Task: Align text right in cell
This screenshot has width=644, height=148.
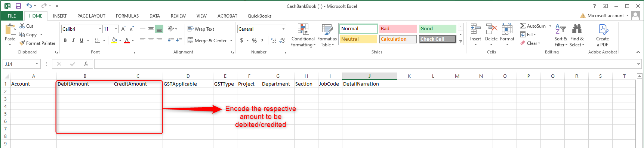Action: coord(159,40)
